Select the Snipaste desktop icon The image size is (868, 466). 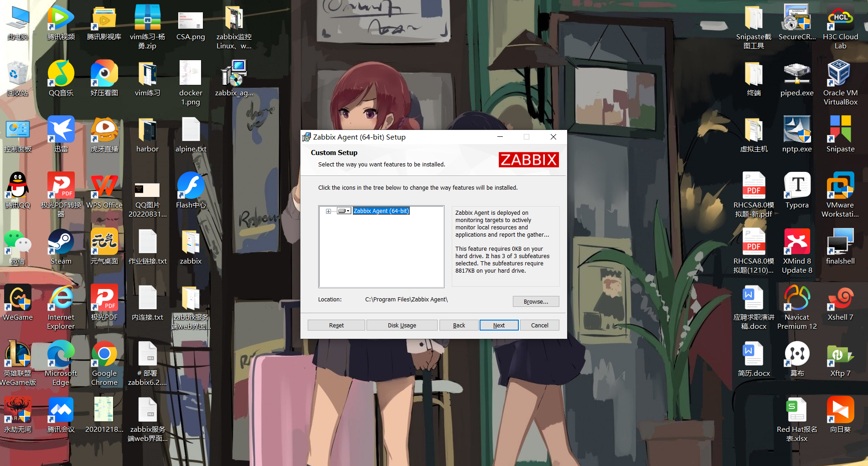click(840, 135)
